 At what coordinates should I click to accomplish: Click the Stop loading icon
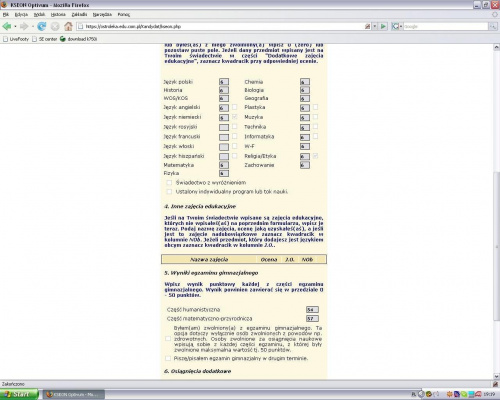pos(55,26)
